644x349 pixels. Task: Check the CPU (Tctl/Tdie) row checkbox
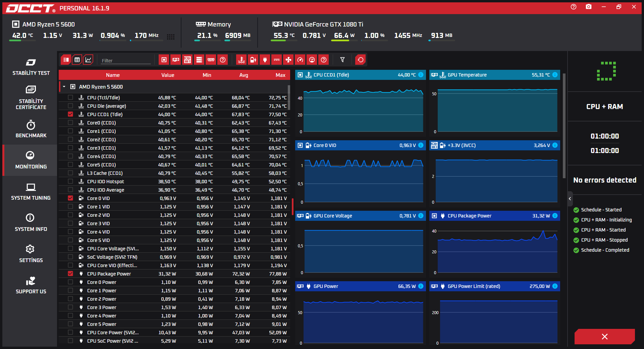(x=70, y=97)
